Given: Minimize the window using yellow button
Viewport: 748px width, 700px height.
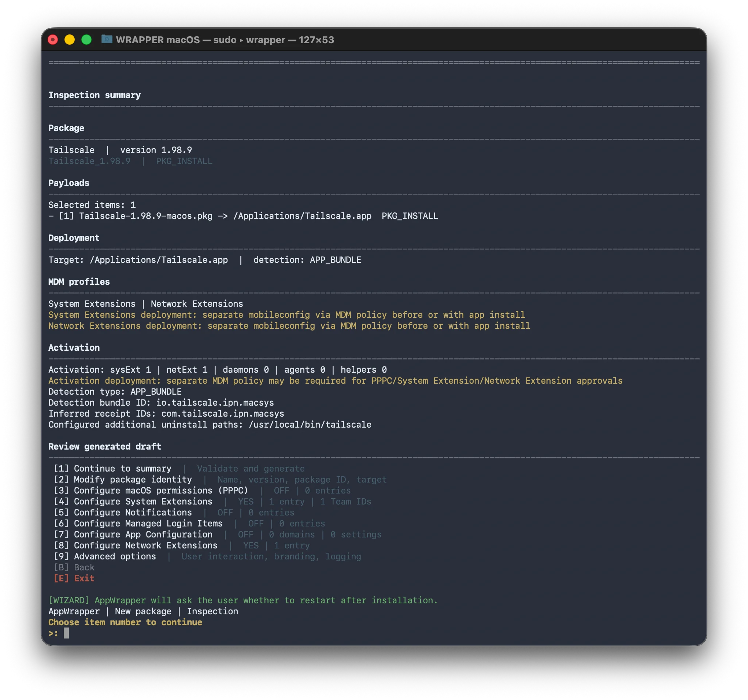Looking at the screenshot, I should 70,40.
